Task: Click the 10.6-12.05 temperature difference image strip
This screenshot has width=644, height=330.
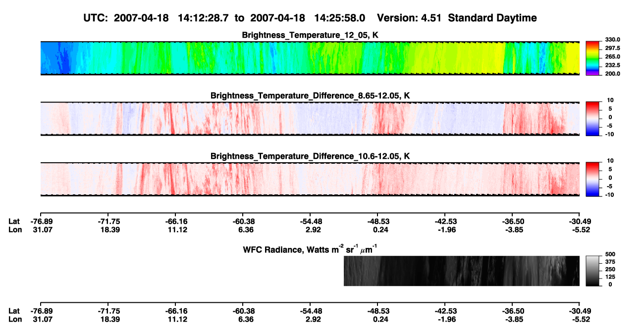Action: [x=310, y=179]
